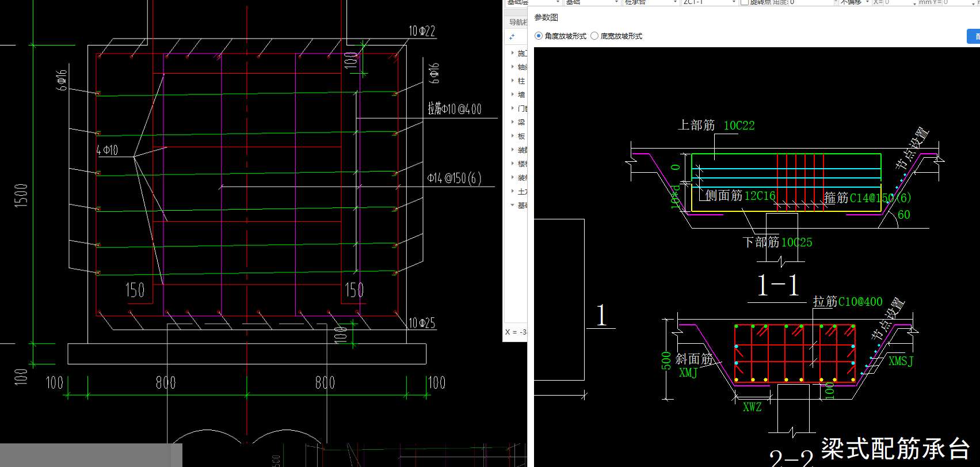980x467 pixels.
Task: Click 节点设置 label in section 2-2
Action: click(887, 318)
